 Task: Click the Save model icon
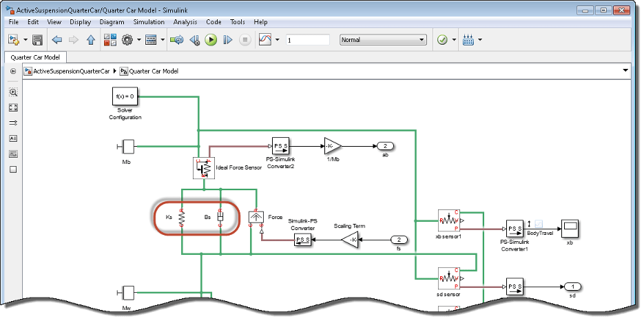tap(37, 40)
